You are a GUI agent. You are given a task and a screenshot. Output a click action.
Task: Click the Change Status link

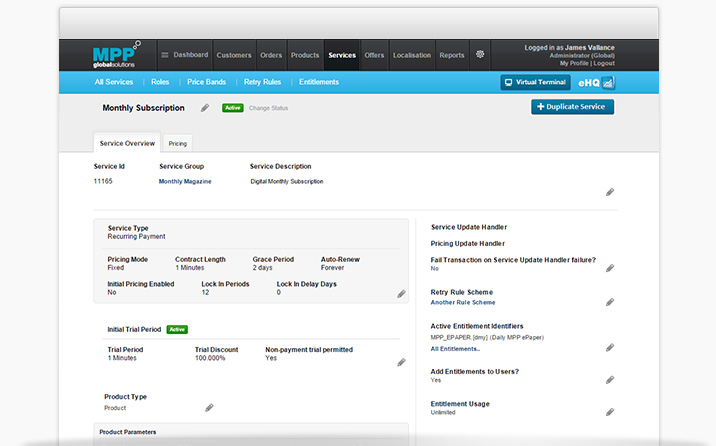pyautogui.click(x=268, y=108)
